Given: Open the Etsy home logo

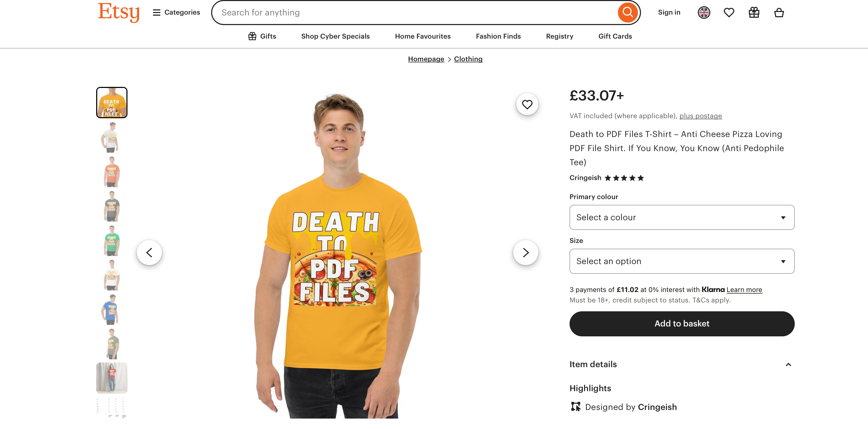Looking at the screenshot, I should [x=119, y=12].
